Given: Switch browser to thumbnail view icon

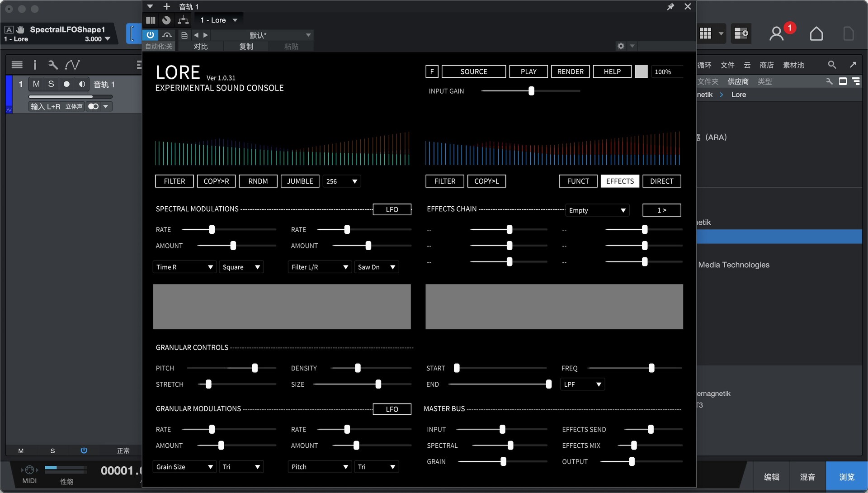Looking at the screenshot, I should coord(843,81).
